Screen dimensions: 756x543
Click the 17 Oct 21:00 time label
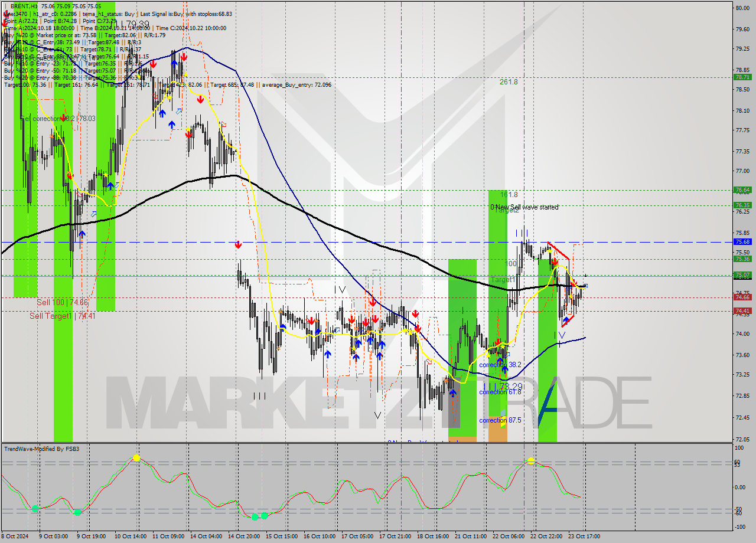coord(395,537)
